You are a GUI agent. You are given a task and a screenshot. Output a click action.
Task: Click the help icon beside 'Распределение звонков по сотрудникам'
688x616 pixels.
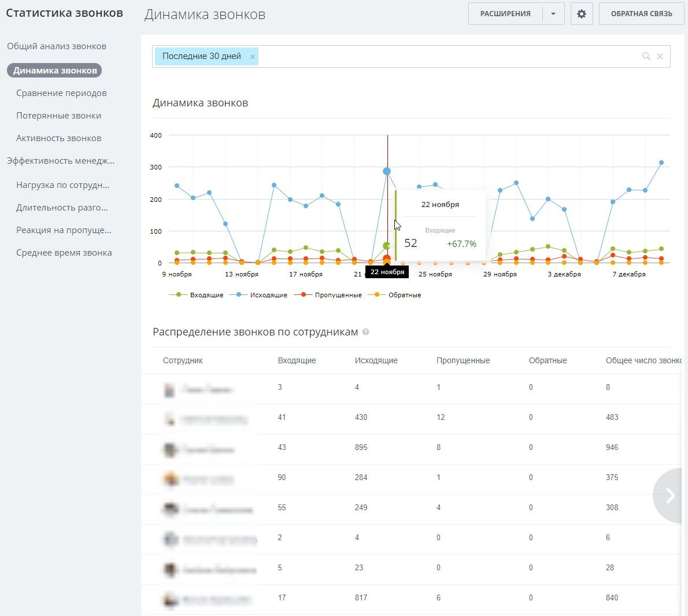365,332
